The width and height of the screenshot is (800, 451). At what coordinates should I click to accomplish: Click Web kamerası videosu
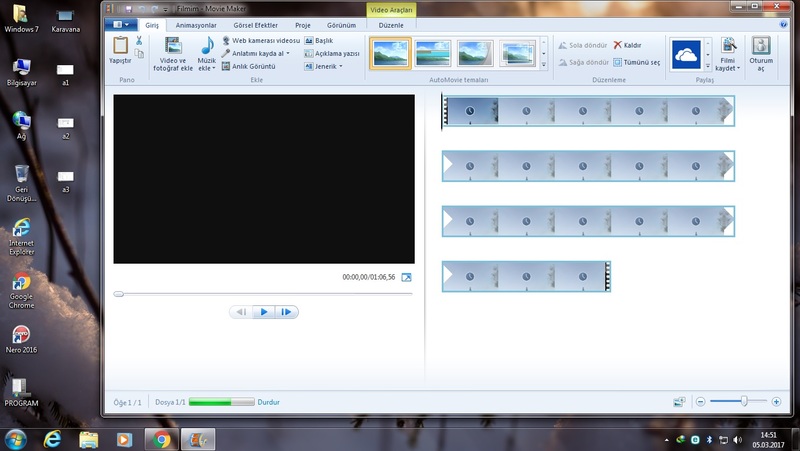[x=261, y=40]
